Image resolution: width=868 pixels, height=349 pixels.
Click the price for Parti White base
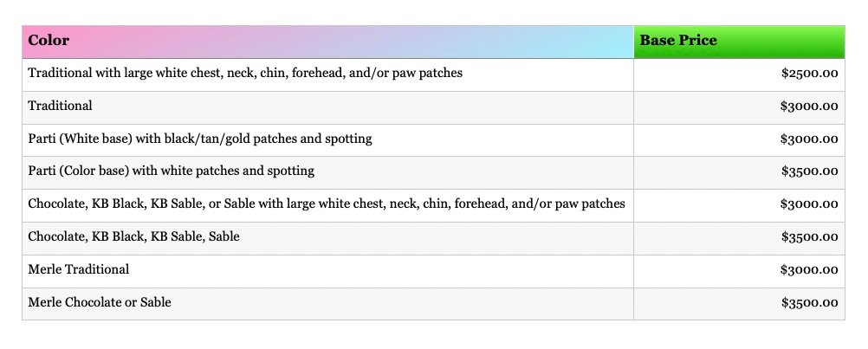(809, 139)
